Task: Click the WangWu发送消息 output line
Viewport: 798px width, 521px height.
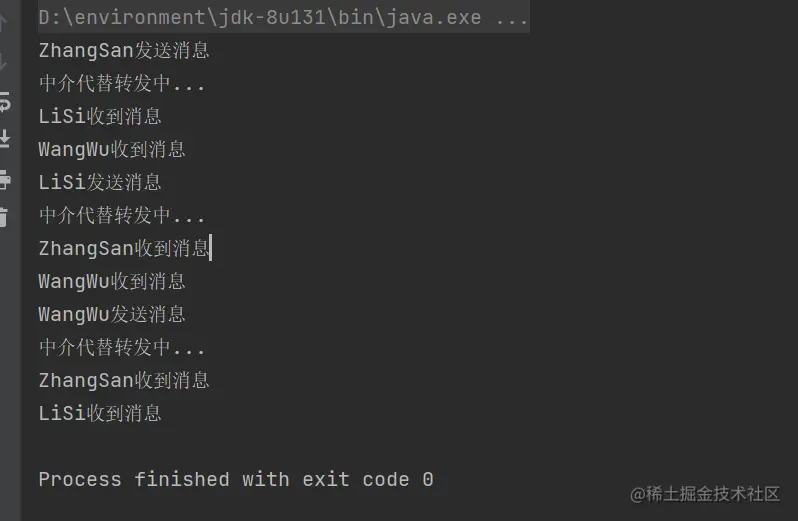Action: tap(112, 315)
